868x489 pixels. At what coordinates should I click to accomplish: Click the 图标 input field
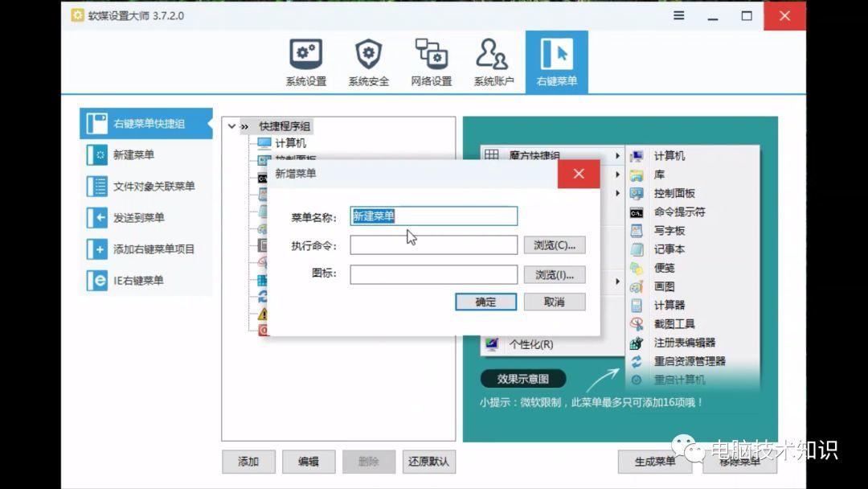pos(433,274)
